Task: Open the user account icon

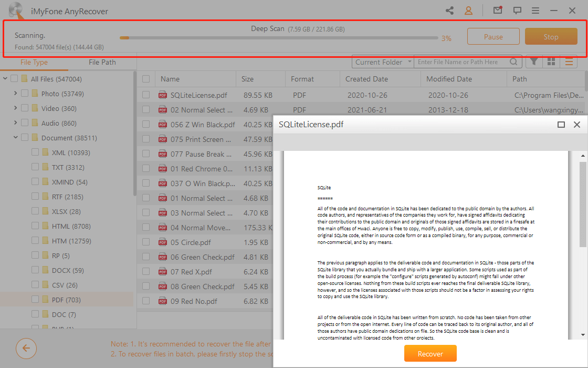Action: [468, 11]
